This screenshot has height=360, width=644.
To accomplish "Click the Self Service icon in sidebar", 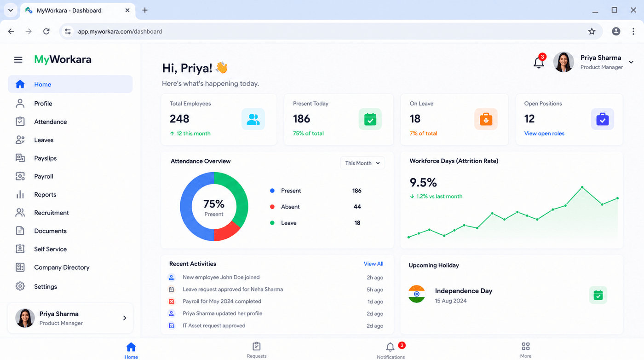I will [20, 249].
